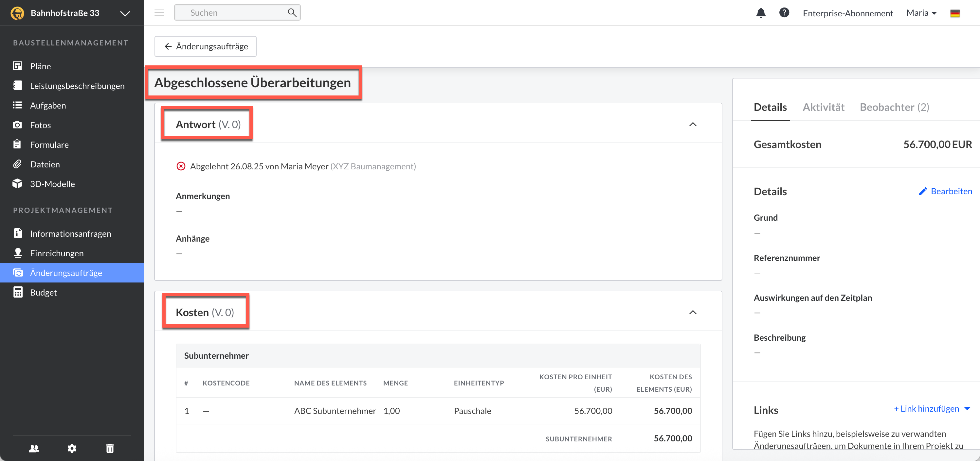Click the German flag language icon
The image size is (980, 461).
tap(954, 13)
